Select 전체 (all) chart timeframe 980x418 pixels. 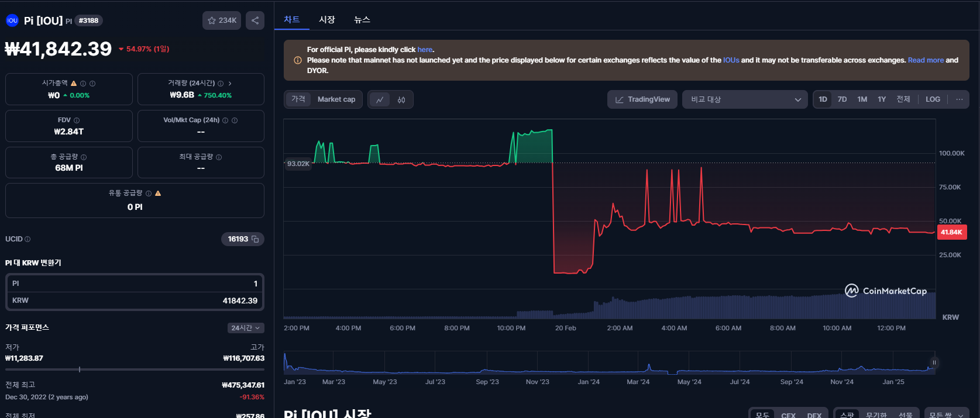903,99
